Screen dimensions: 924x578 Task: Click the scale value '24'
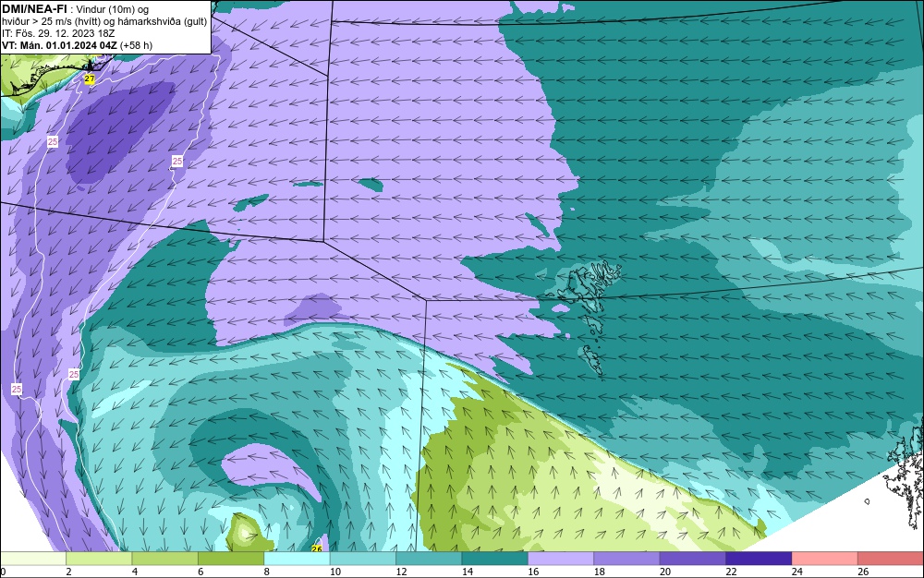click(x=797, y=572)
